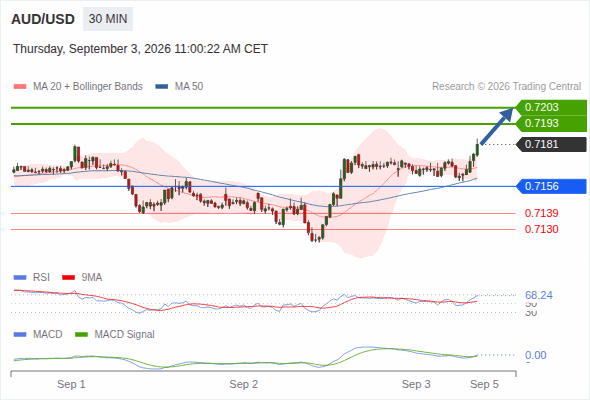Click the green MACD Signal legend swatch
Image resolution: width=590 pixels, height=400 pixels.
pyautogui.click(x=81, y=335)
